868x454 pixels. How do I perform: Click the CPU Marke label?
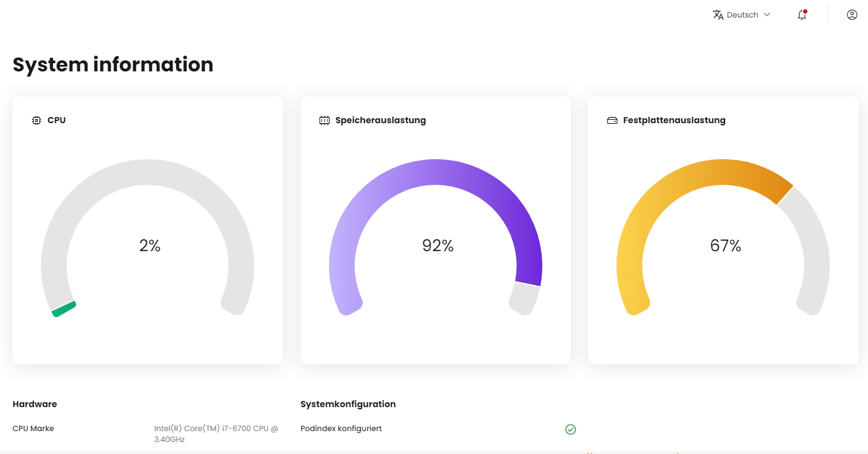click(33, 428)
